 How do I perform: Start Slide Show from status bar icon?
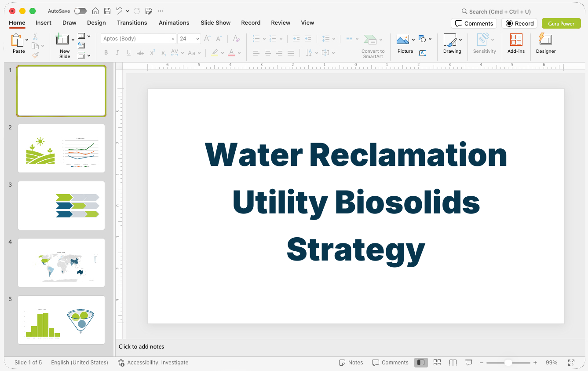[469, 362]
